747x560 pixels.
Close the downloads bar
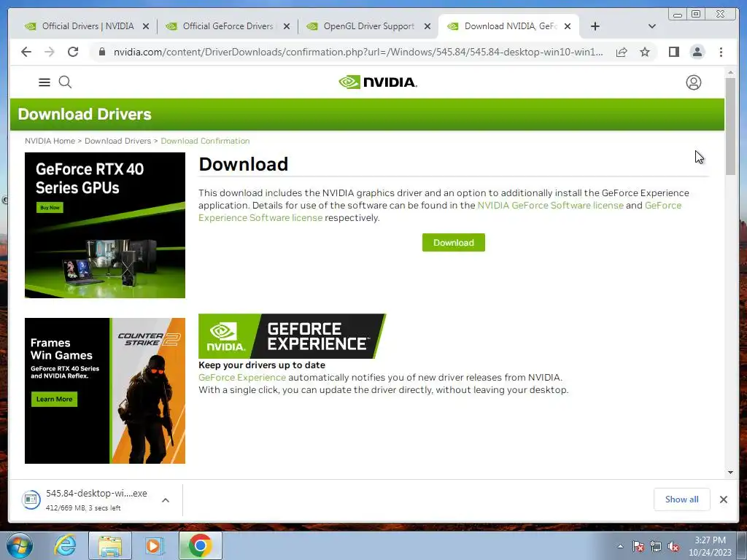point(723,499)
